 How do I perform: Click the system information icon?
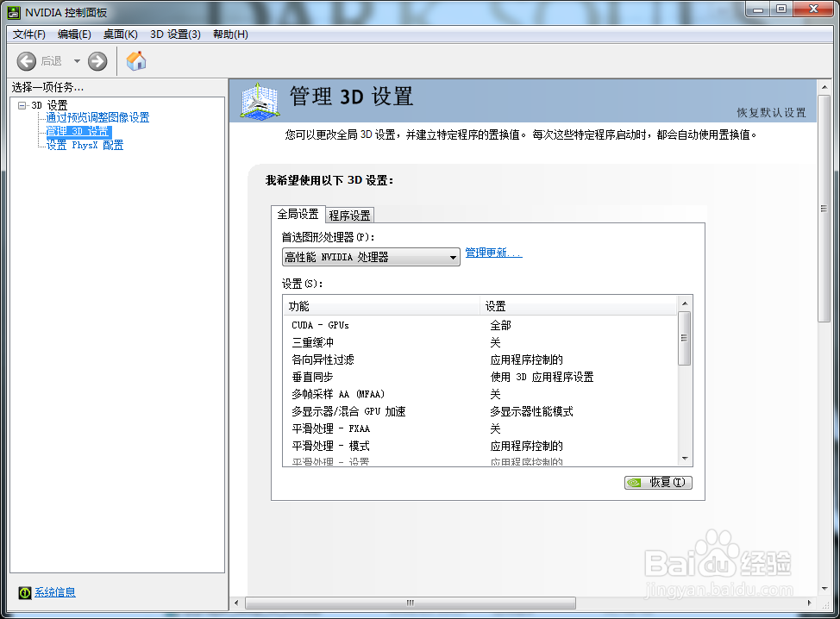(25, 592)
